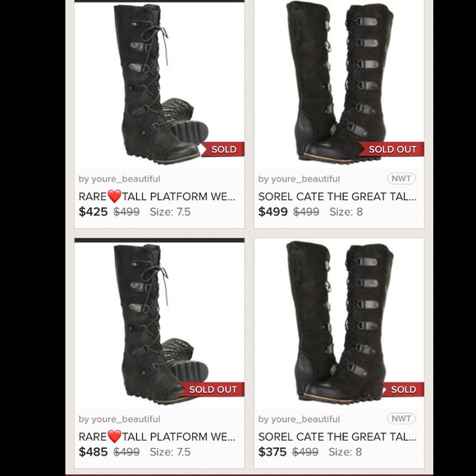Open the RARE TALL PLATFORM title priced $425

pos(157,196)
